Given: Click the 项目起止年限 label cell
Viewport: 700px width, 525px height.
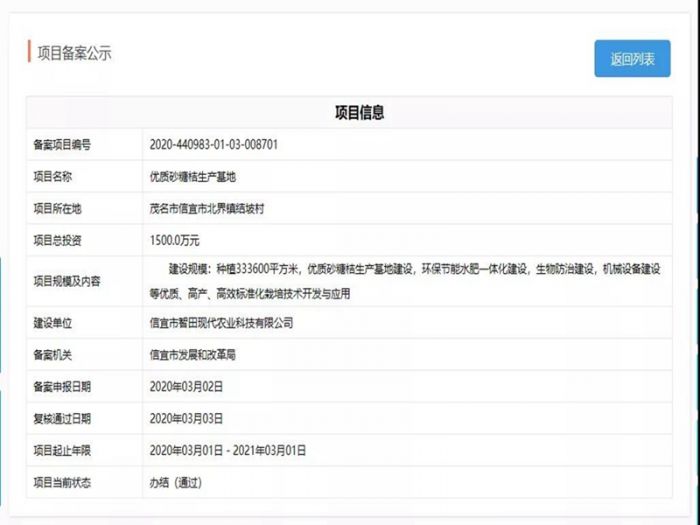Looking at the screenshot, I should (84, 450).
